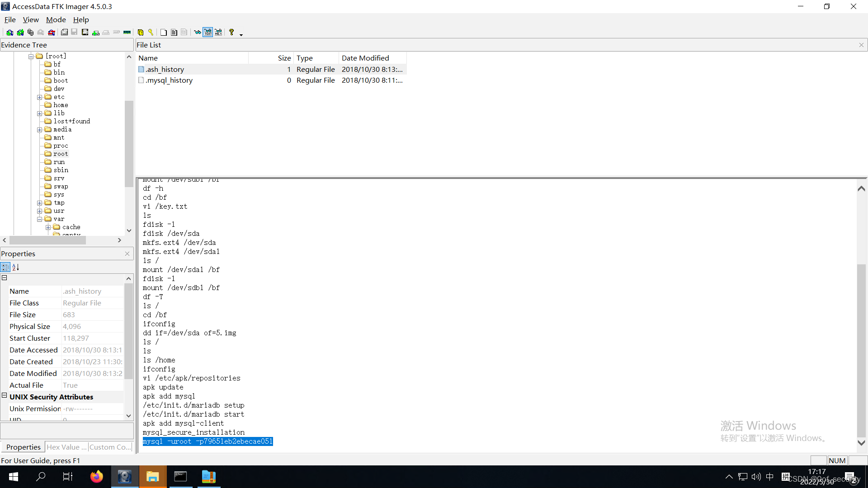Collapse the var folder in tree
This screenshot has height=488, width=868.
click(x=40, y=219)
